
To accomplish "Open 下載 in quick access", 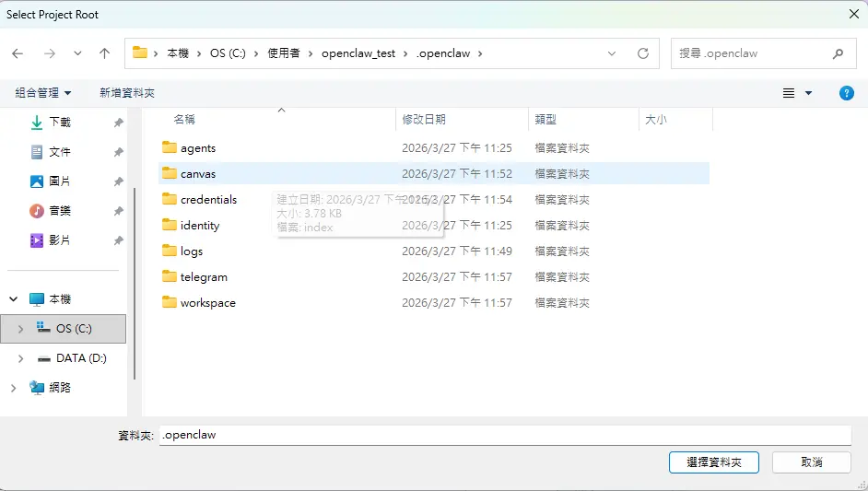I will coord(60,122).
